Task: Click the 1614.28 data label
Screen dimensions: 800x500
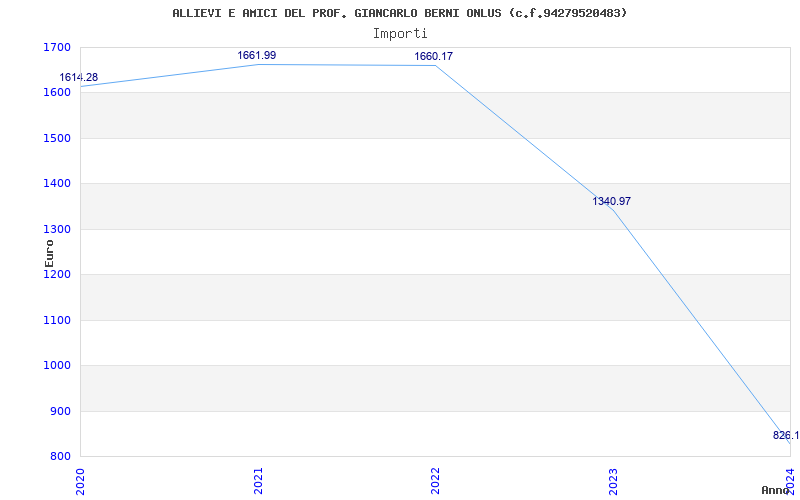Action: point(79,78)
